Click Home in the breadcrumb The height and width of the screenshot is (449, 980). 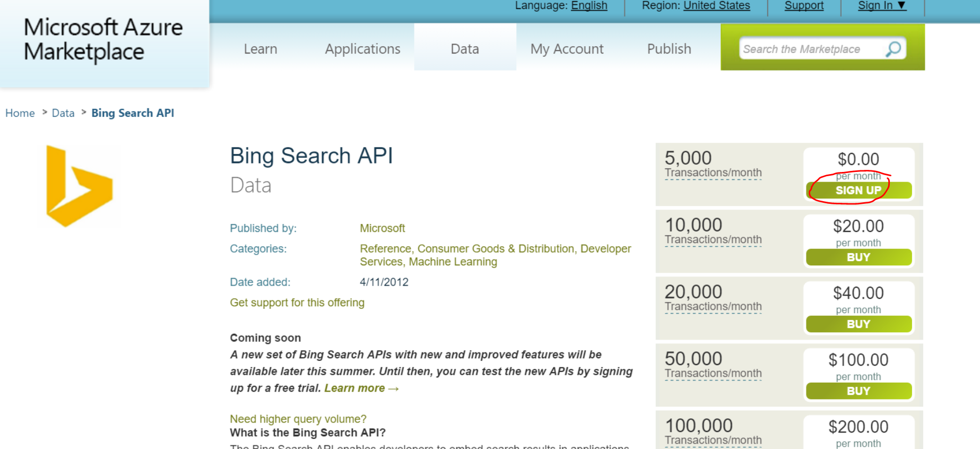point(20,113)
